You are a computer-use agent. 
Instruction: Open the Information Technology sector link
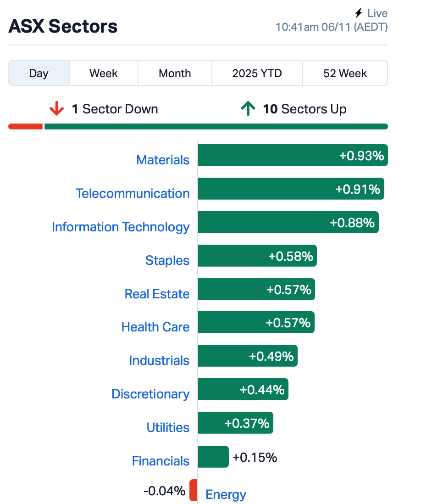121,227
